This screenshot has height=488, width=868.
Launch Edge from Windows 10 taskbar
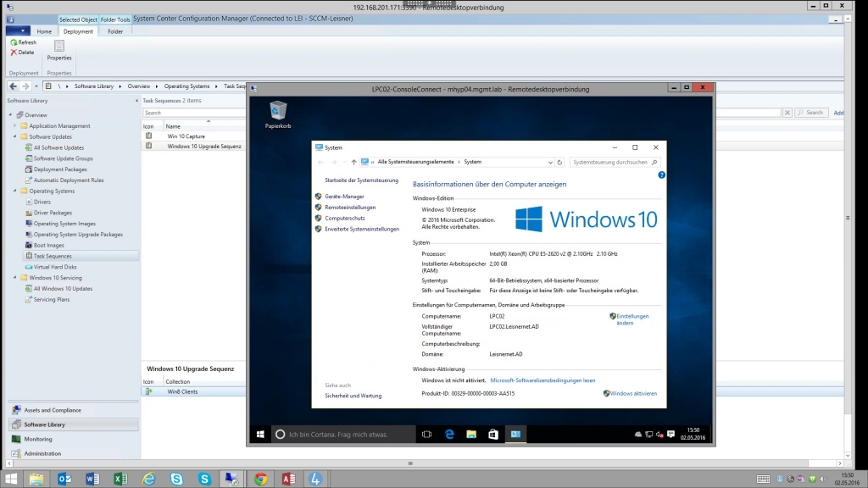[x=449, y=435]
